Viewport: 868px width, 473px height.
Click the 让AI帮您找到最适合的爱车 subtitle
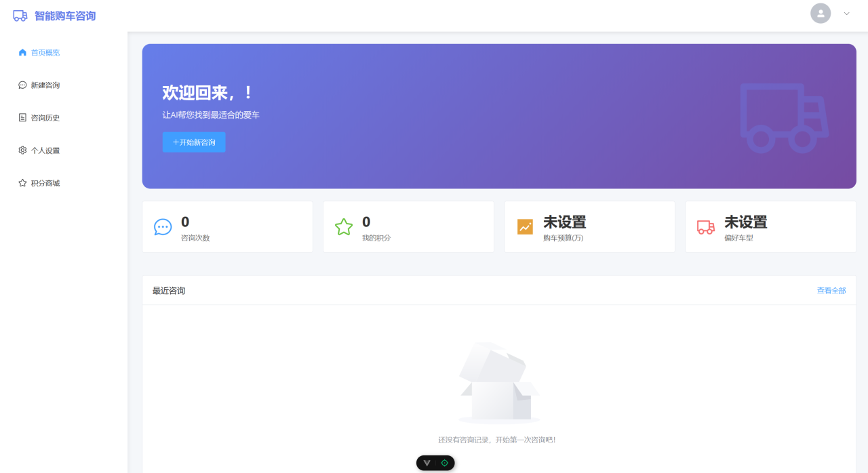[x=211, y=115]
